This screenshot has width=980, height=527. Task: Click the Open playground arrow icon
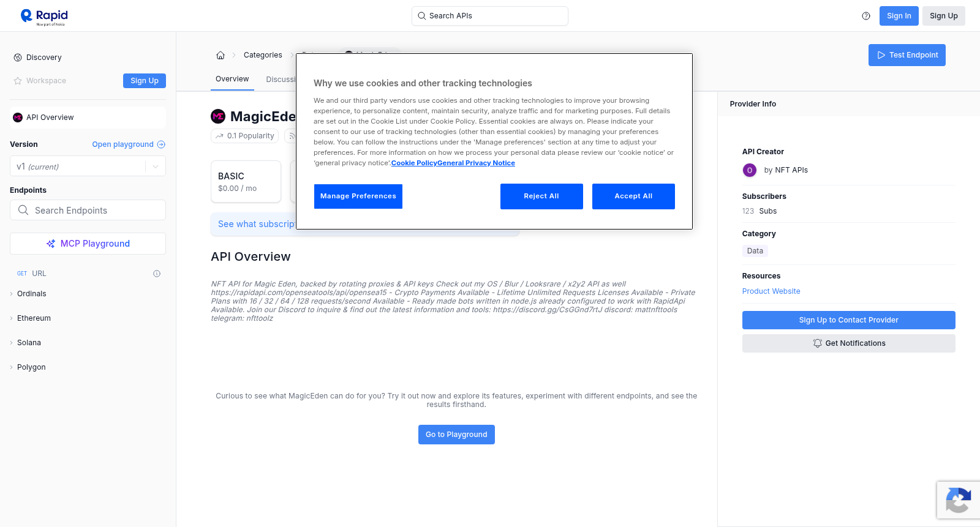click(x=161, y=144)
